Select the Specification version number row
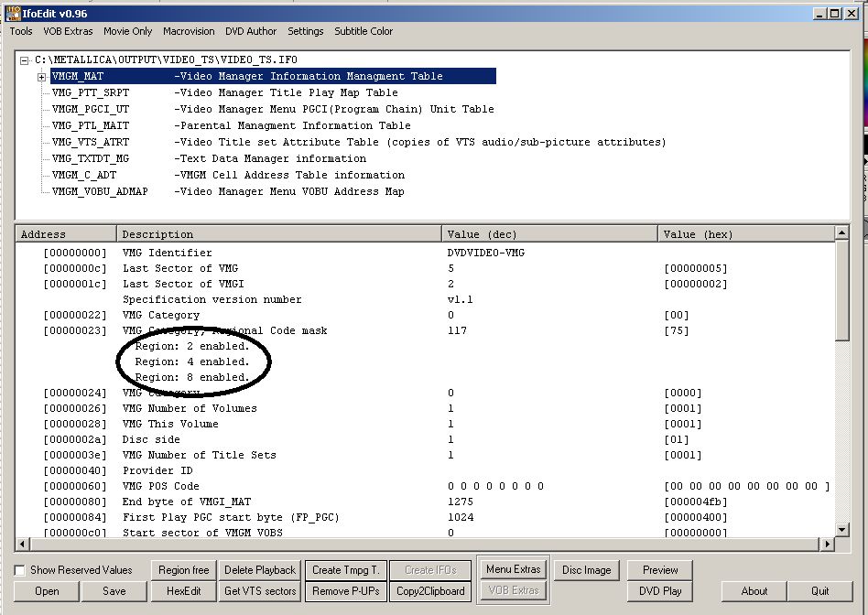The image size is (868, 615). pos(425,299)
